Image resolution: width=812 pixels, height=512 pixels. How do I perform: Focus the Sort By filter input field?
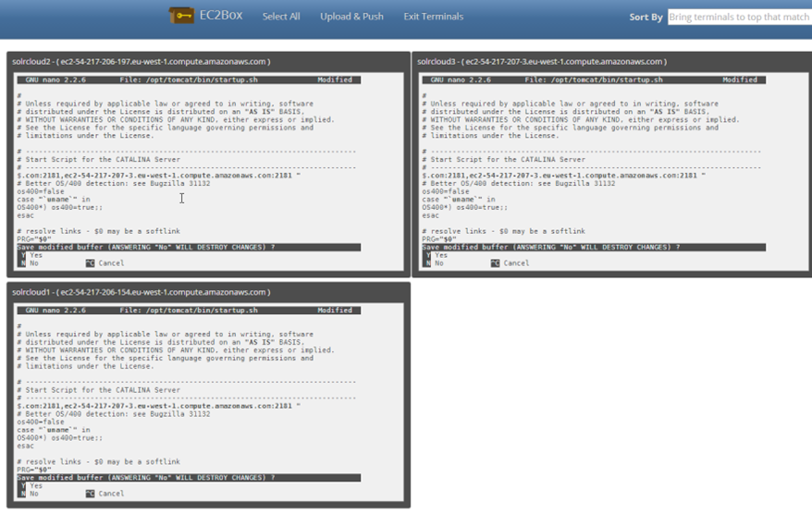[x=740, y=17]
